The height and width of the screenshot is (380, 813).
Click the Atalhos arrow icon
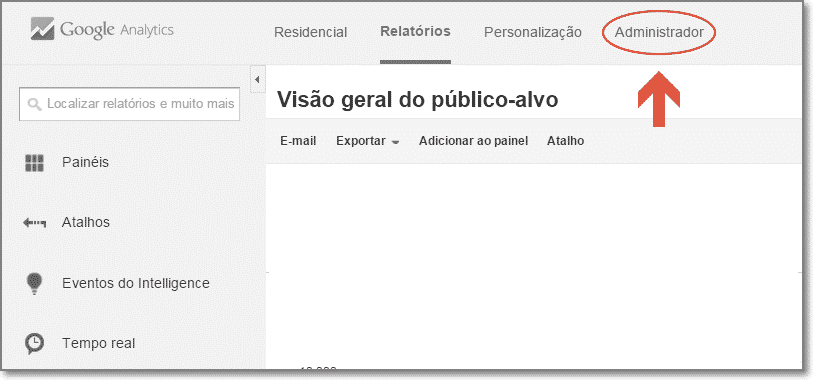(x=34, y=223)
